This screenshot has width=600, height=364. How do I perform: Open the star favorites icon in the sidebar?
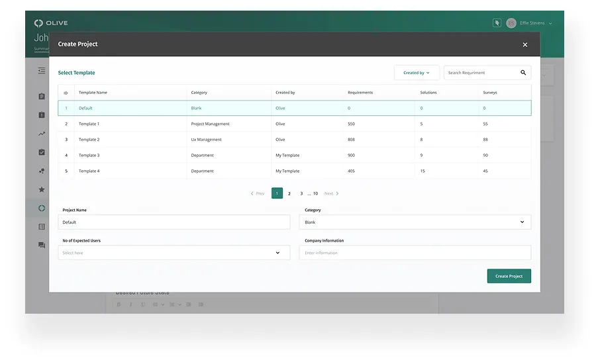42,190
